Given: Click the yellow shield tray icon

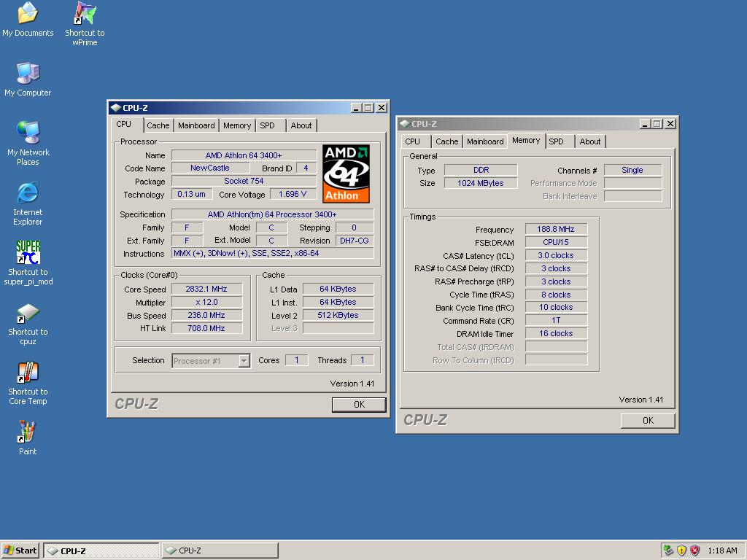Looking at the screenshot, I should tap(682, 551).
